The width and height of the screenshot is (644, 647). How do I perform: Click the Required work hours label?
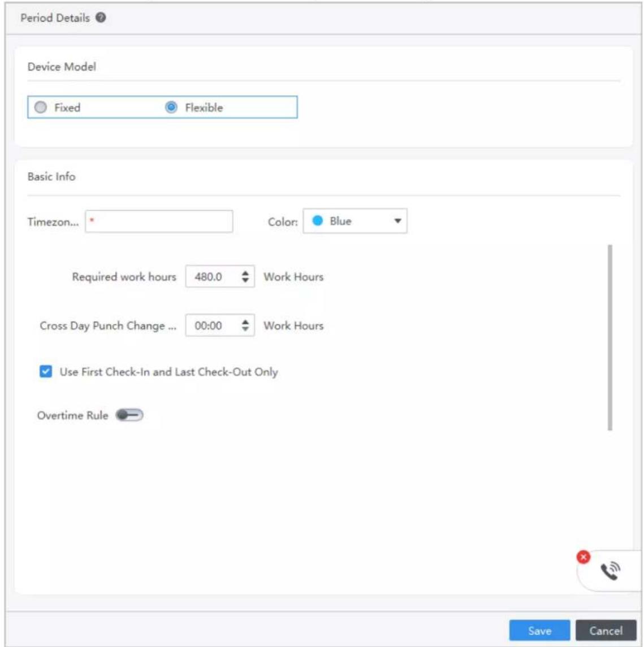click(124, 276)
